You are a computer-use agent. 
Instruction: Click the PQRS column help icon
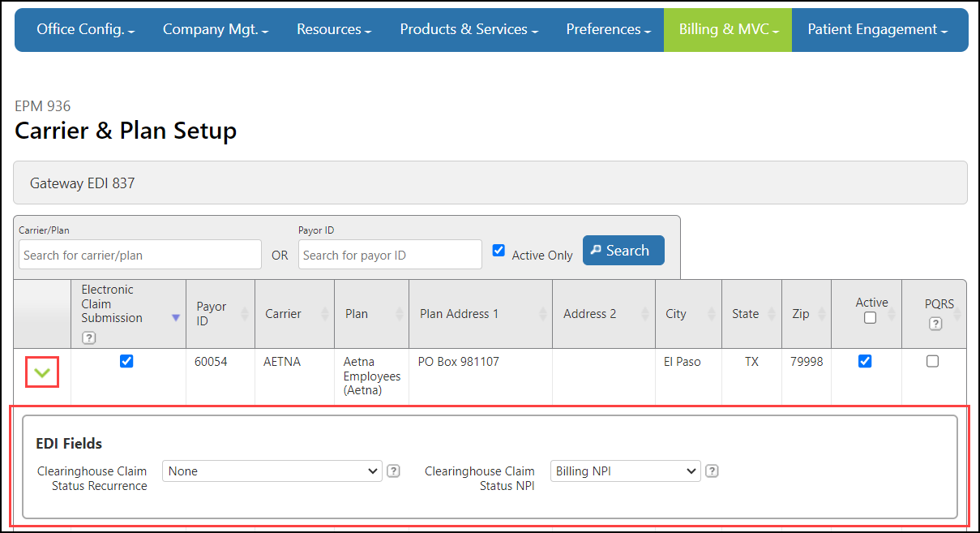(x=935, y=324)
